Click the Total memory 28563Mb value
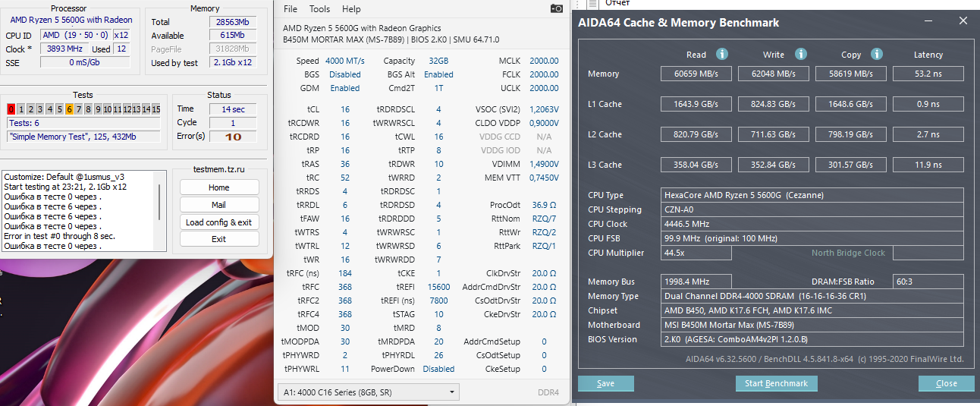This screenshot has width=980, height=406. click(x=233, y=22)
